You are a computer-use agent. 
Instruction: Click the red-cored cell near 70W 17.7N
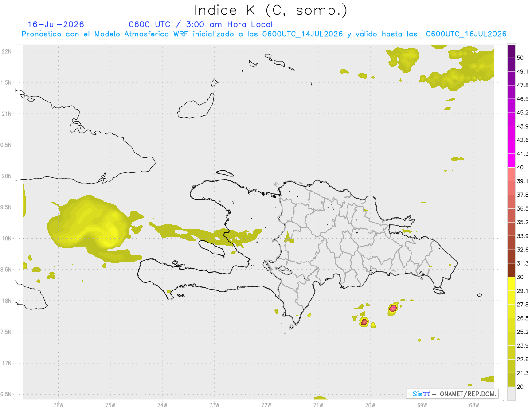364,322
